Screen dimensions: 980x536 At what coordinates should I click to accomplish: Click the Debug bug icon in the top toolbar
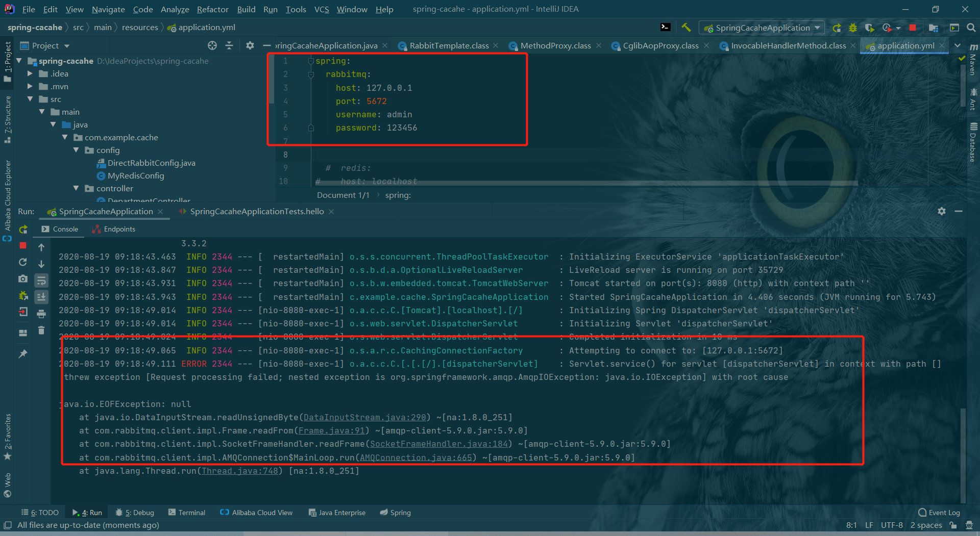853,28
